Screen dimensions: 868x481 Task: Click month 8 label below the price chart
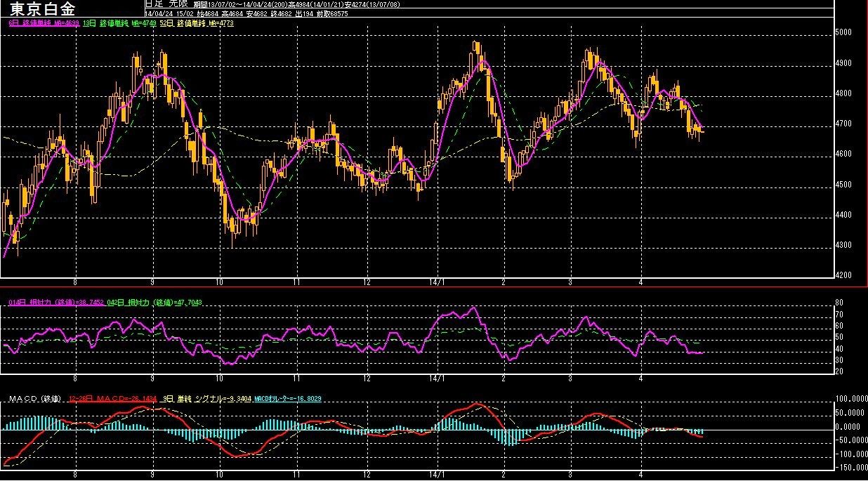[x=75, y=282]
